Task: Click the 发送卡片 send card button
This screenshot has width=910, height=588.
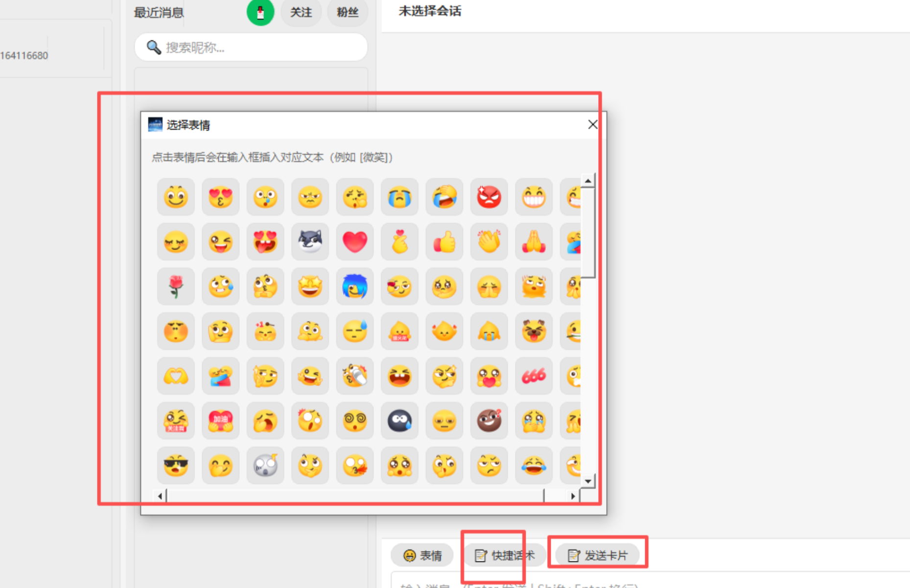Action: [597, 555]
